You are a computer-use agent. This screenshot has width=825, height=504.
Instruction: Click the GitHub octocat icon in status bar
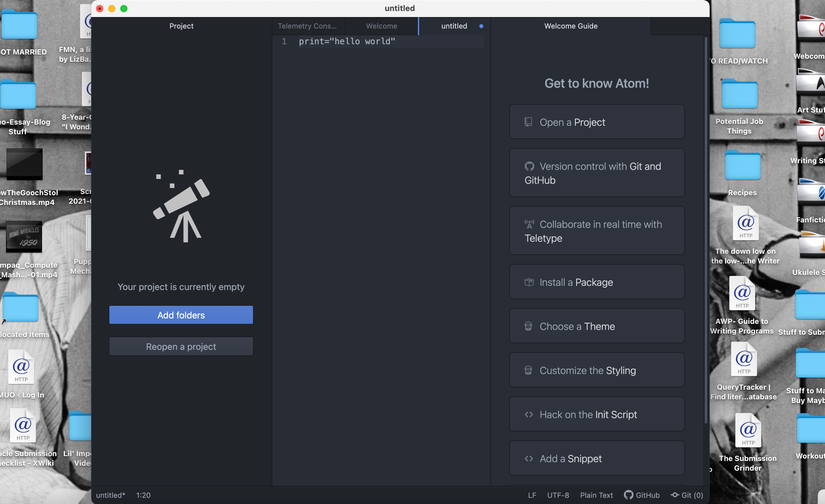click(628, 495)
